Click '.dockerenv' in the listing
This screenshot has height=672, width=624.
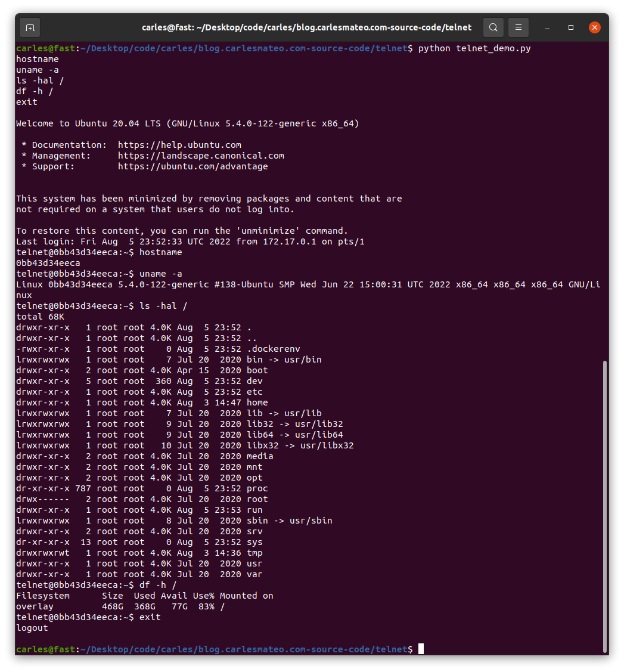(273, 349)
